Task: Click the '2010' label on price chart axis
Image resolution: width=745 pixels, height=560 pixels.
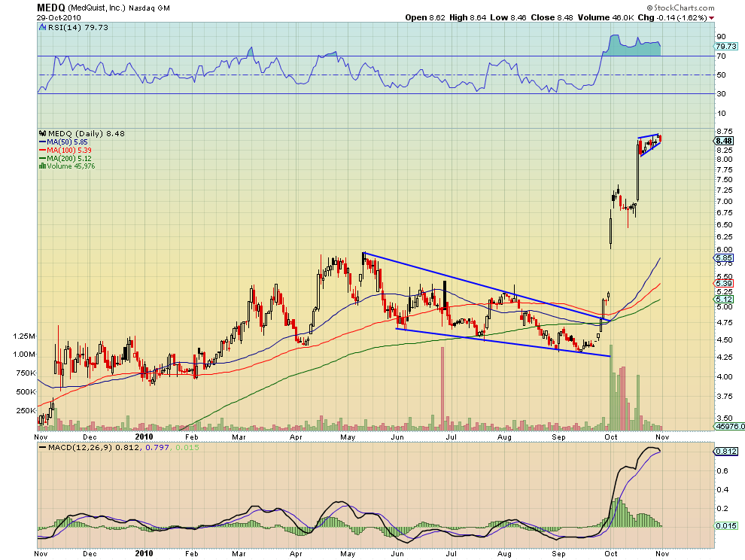Action: click(144, 437)
